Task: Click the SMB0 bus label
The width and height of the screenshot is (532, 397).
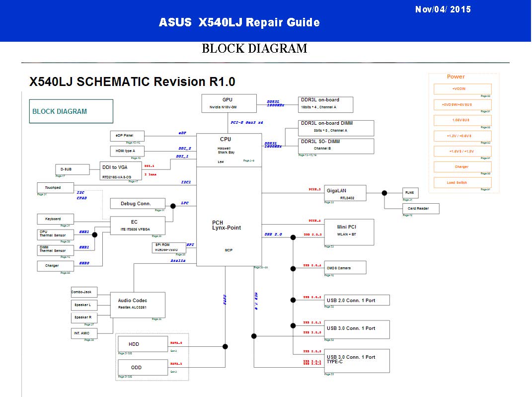Action: 84,263
